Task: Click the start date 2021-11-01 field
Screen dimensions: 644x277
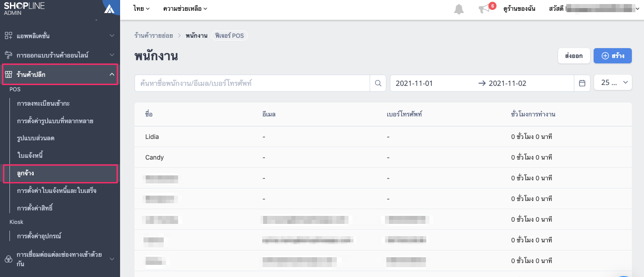Action: [x=414, y=83]
